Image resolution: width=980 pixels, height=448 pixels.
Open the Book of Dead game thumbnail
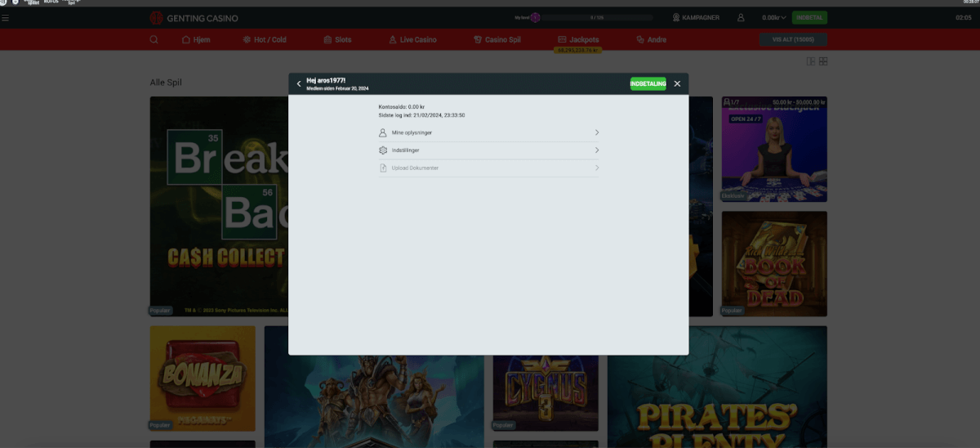[x=774, y=263]
